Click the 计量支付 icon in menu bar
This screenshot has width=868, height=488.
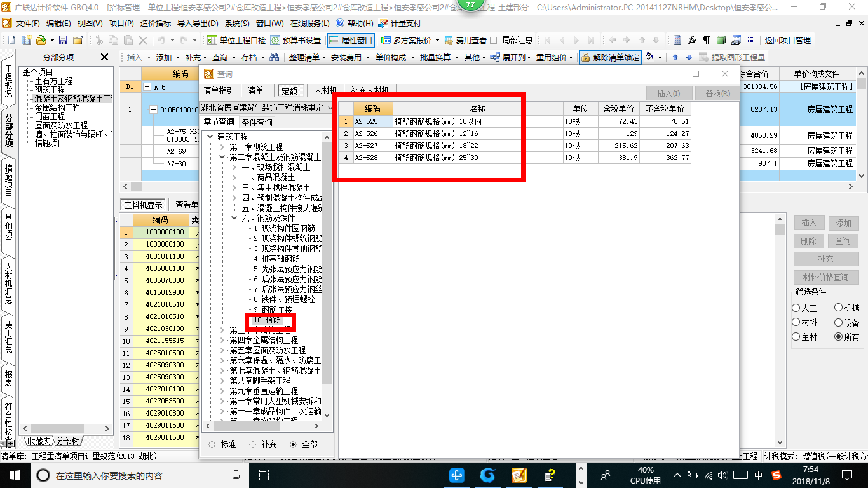pos(399,23)
